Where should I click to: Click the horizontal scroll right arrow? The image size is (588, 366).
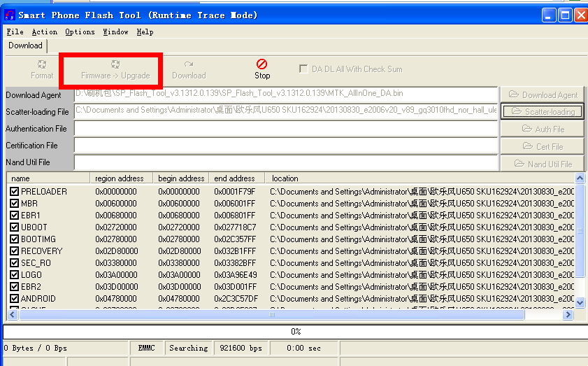[568, 315]
